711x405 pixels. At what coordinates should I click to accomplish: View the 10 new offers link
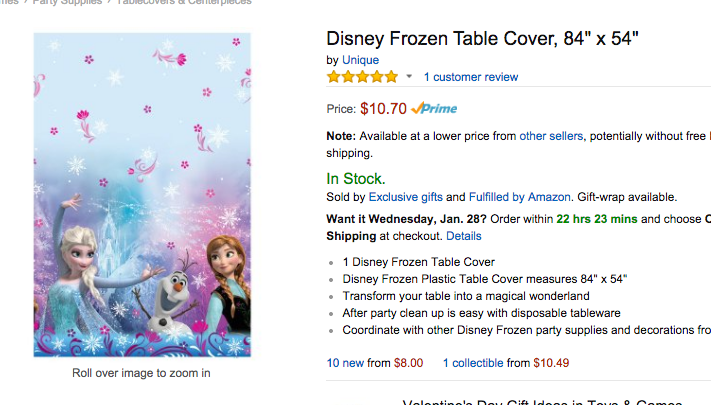345,363
